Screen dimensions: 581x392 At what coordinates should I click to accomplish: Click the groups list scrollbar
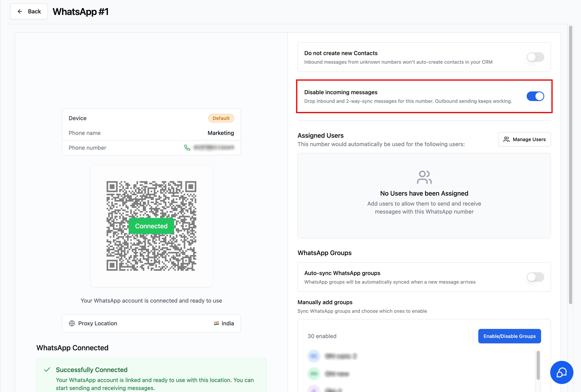pyautogui.click(x=538, y=365)
